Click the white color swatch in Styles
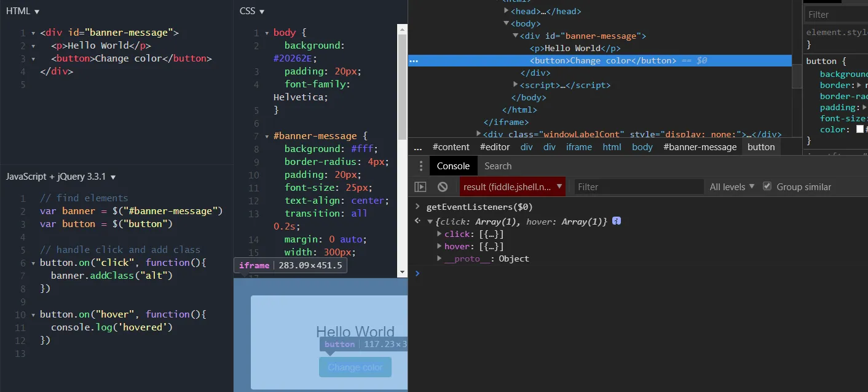The height and width of the screenshot is (392, 868). tap(859, 130)
